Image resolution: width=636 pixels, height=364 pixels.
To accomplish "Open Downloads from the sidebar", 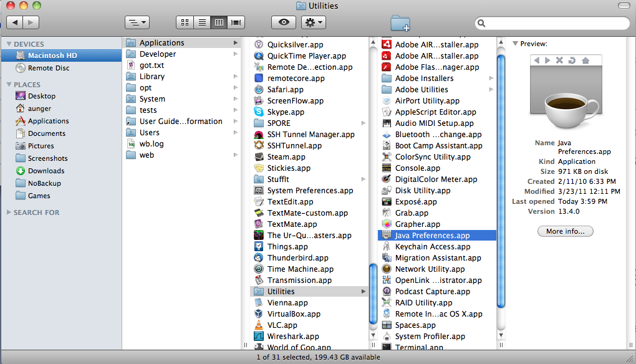I will point(61,171).
